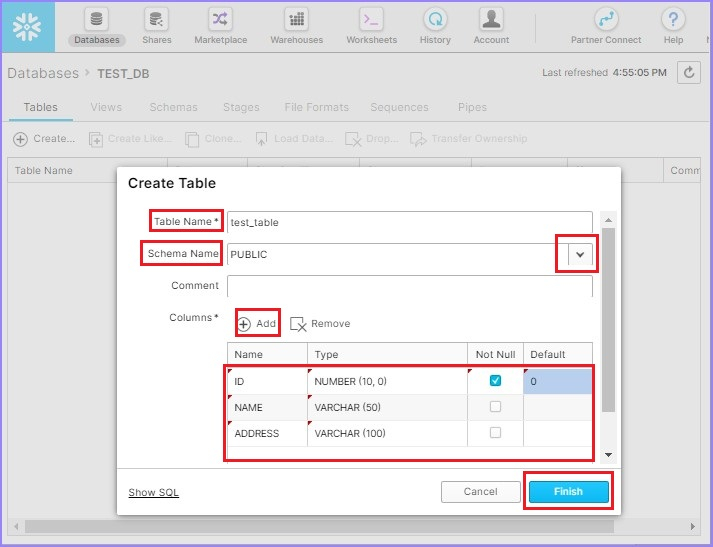Open the Warehouses icon
The width and height of the screenshot is (713, 547).
click(296, 19)
